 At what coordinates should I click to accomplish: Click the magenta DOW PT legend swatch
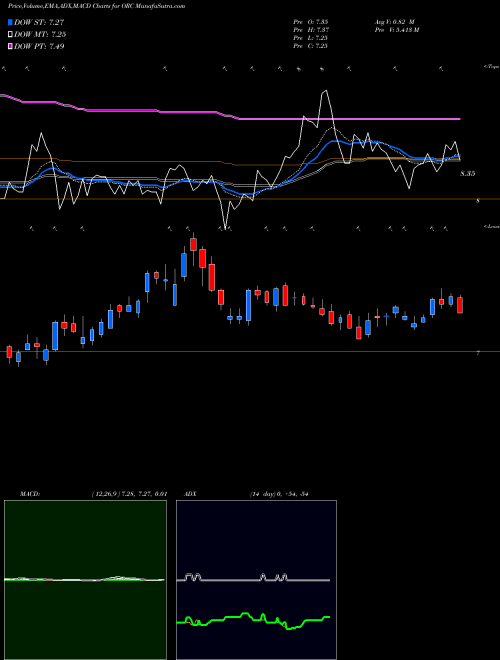pyautogui.click(x=11, y=46)
